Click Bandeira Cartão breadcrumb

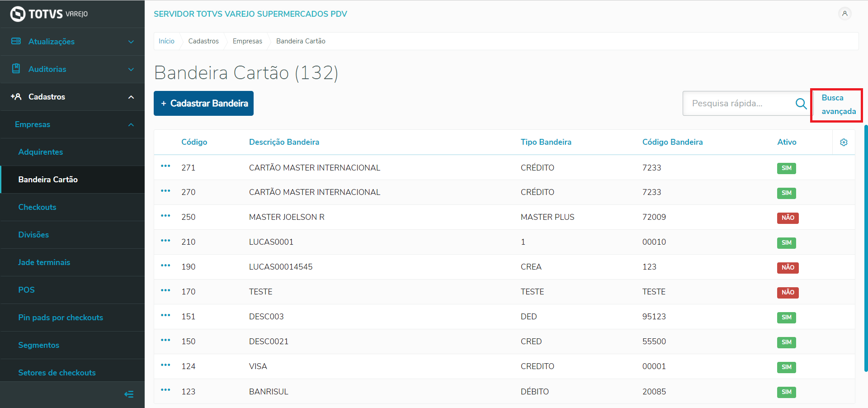pos(301,41)
